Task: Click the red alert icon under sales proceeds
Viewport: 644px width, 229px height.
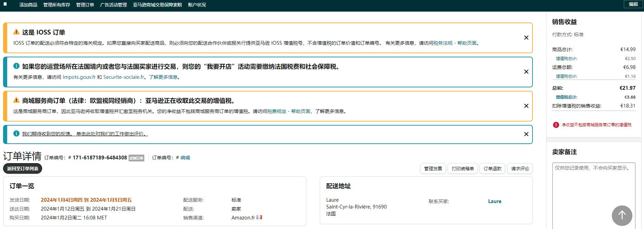Action: (556, 125)
